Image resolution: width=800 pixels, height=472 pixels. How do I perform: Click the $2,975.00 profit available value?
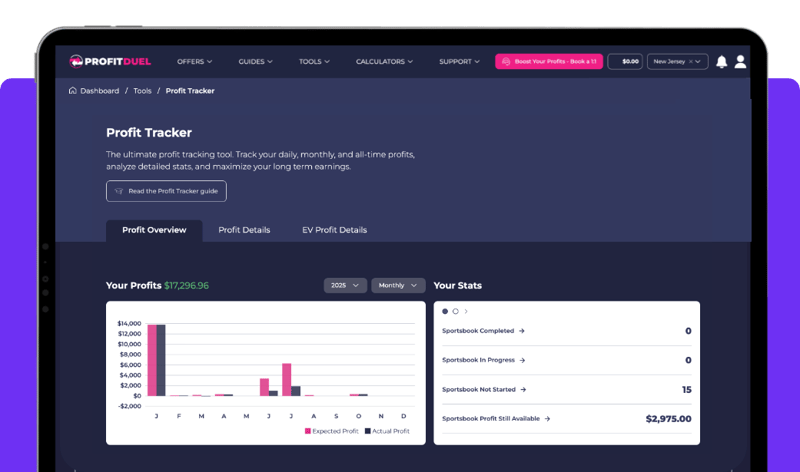coord(668,419)
